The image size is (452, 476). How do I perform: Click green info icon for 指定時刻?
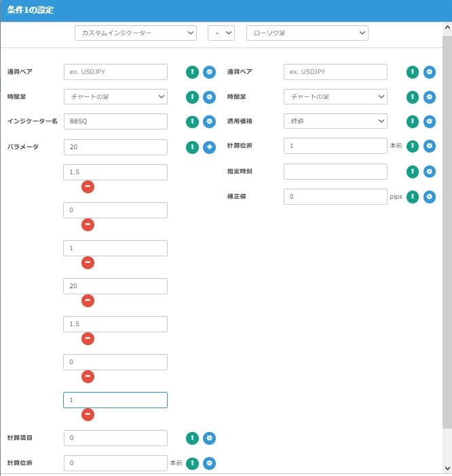pyautogui.click(x=413, y=172)
